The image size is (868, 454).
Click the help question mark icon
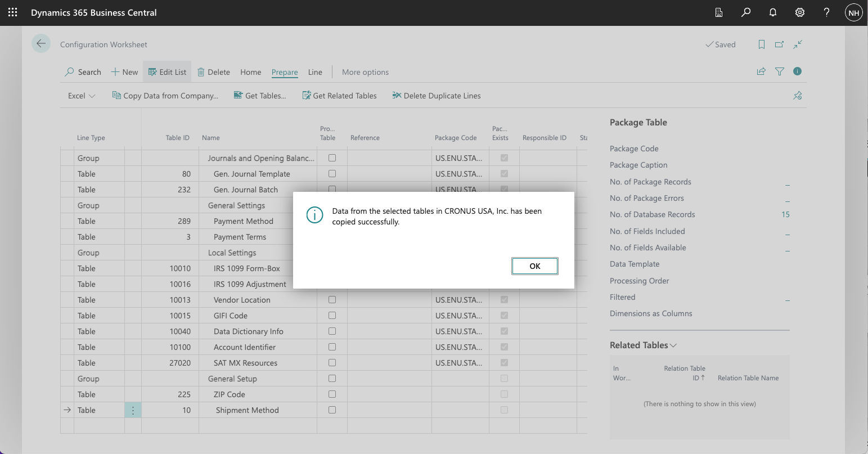coord(826,12)
